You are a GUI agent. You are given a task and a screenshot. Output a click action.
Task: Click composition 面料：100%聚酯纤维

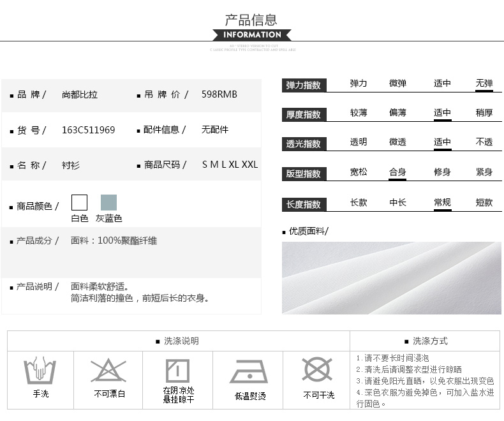(114, 240)
